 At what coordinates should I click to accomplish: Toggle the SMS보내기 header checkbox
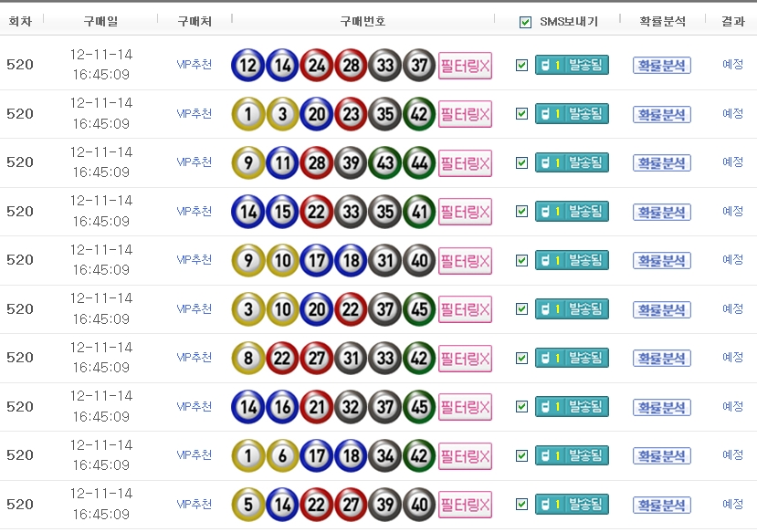tap(525, 22)
